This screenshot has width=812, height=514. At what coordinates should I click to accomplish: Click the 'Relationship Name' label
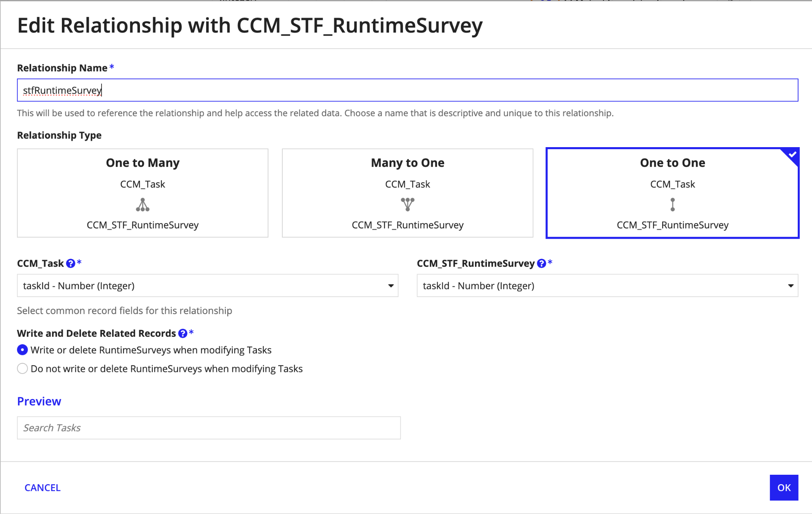point(62,68)
